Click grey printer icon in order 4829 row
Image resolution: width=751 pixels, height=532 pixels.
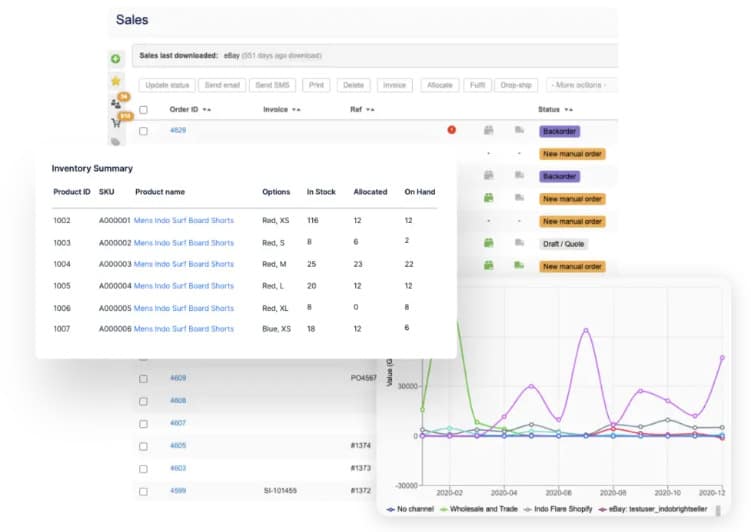(x=488, y=130)
